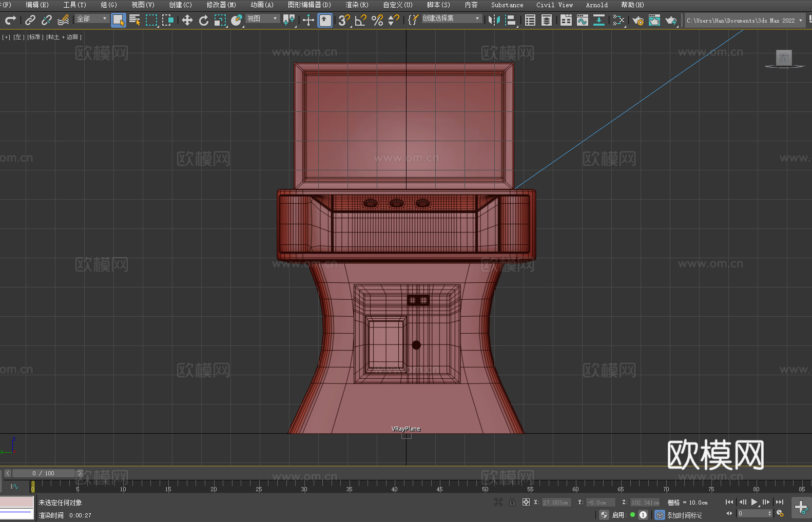Viewport: 812px width, 522px height.
Task: Activate the Rotate tool
Action: (x=204, y=20)
